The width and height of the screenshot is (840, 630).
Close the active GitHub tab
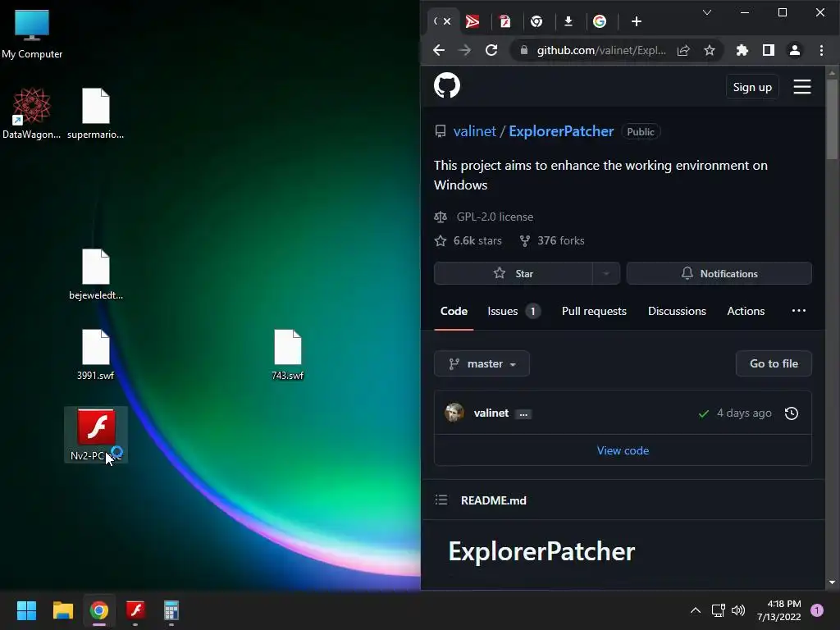pos(447,21)
